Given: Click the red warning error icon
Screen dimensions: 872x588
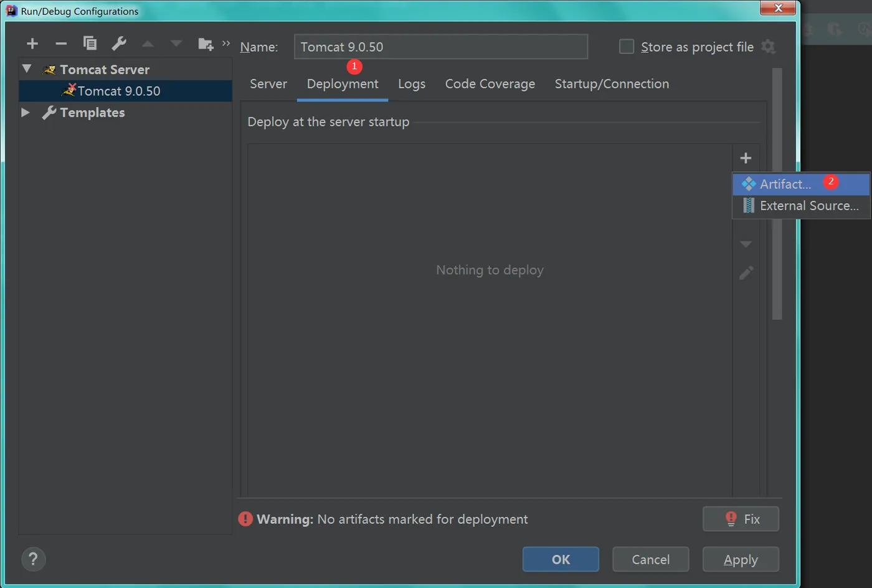Looking at the screenshot, I should [245, 519].
